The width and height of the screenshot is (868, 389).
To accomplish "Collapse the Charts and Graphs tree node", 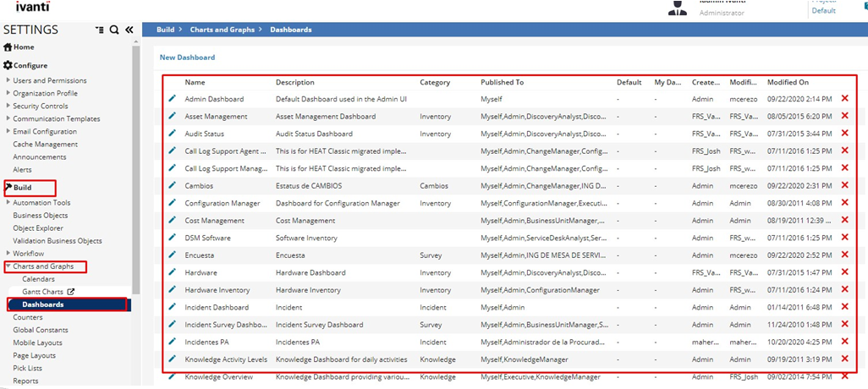I will click(8, 266).
